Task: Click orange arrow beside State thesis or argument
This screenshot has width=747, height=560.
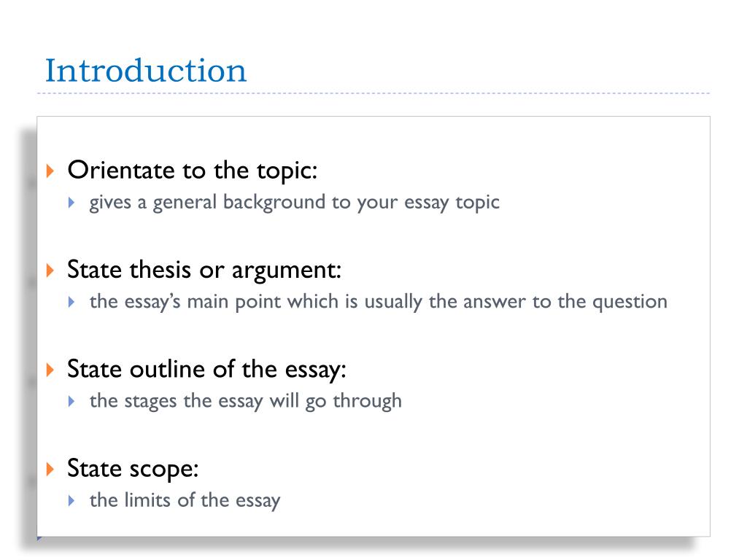Action: pyautogui.click(x=50, y=270)
